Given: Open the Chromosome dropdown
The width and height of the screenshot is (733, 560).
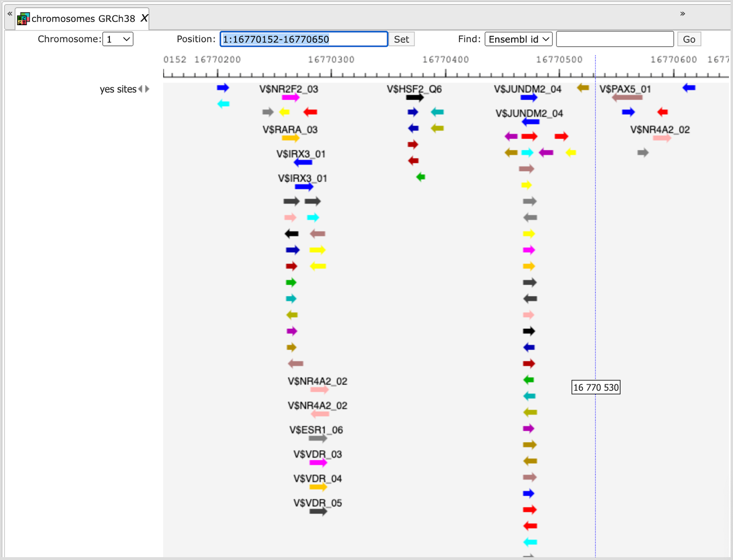Looking at the screenshot, I should point(118,39).
